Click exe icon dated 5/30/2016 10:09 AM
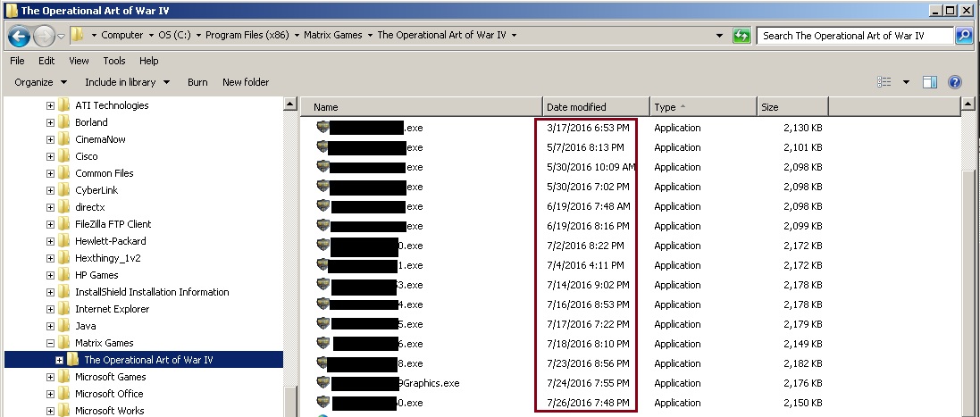 [322, 167]
